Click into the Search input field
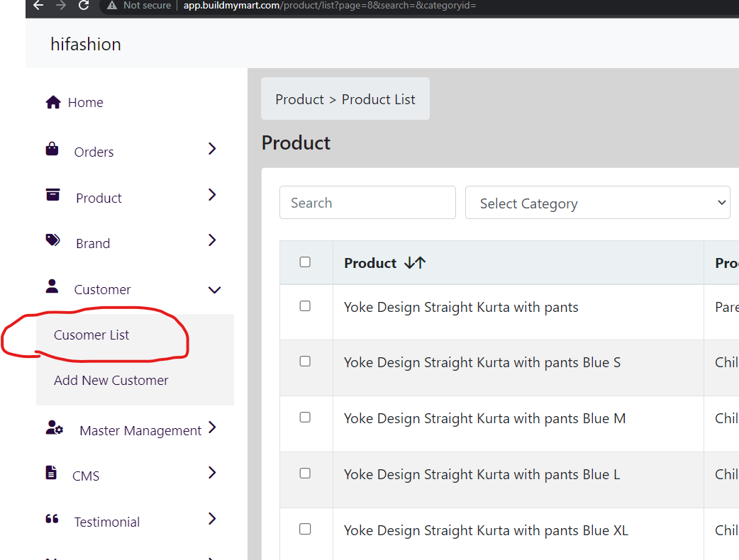Screen dimensions: 739x560 [367, 203]
